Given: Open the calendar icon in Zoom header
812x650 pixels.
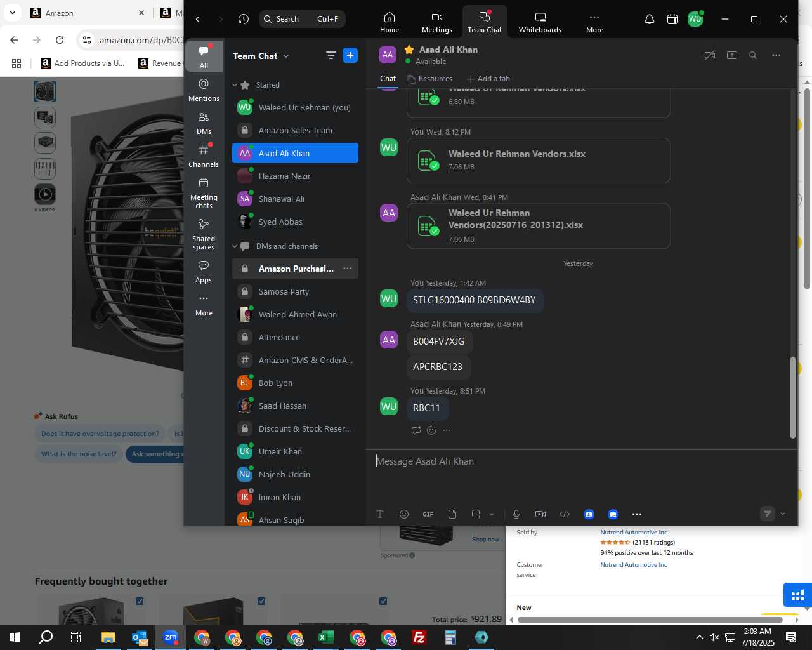Looking at the screenshot, I should pyautogui.click(x=672, y=19).
